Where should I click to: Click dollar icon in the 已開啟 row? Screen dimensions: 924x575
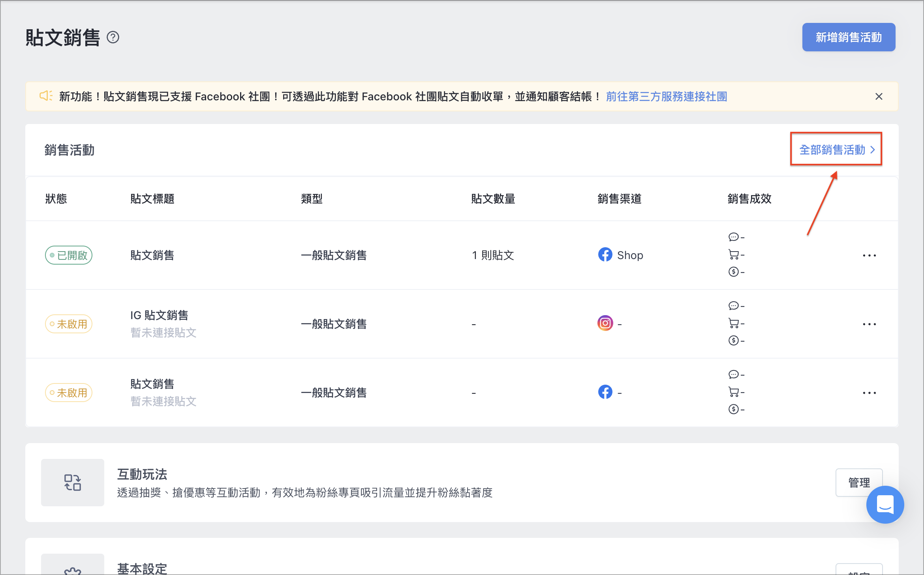[x=733, y=272]
